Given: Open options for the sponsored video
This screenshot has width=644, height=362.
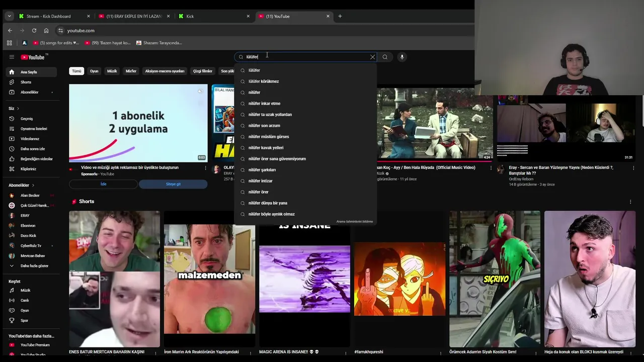Looking at the screenshot, I should (x=205, y=168).
